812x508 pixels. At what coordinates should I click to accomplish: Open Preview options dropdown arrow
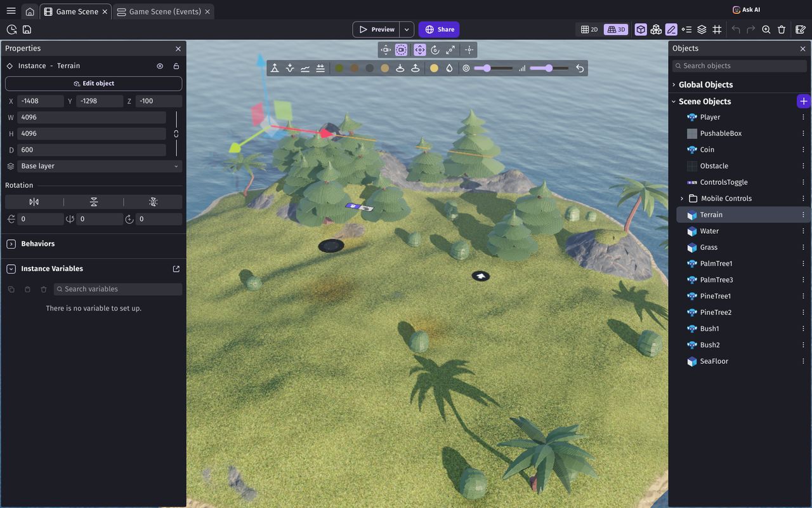click(407, 29)
